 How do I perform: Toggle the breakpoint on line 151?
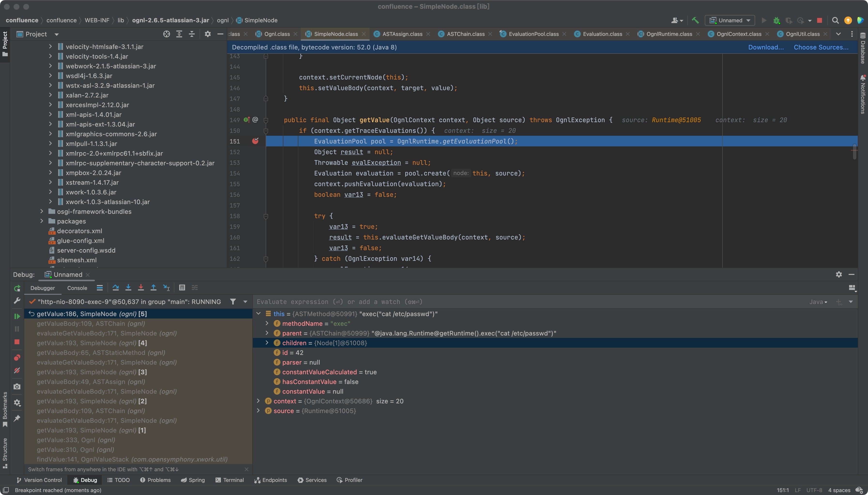[x=255, y=141]
